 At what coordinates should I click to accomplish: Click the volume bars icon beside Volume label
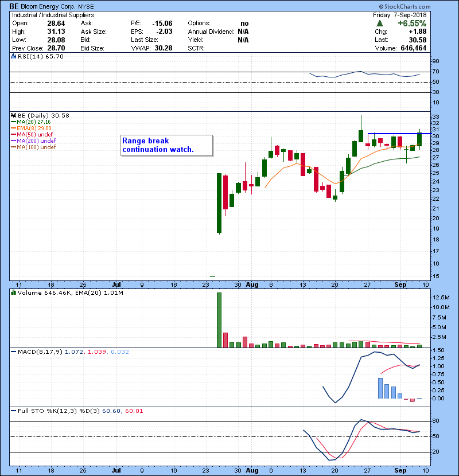13,292
